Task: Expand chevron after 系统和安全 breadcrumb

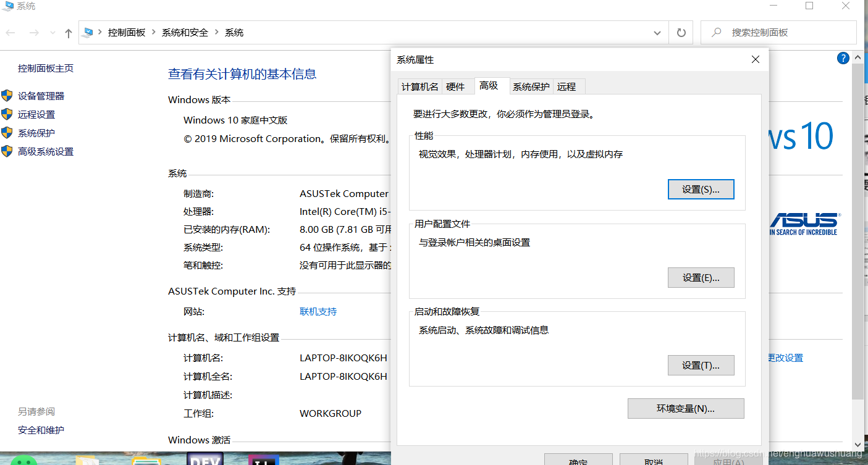Action: click(217, 33)
